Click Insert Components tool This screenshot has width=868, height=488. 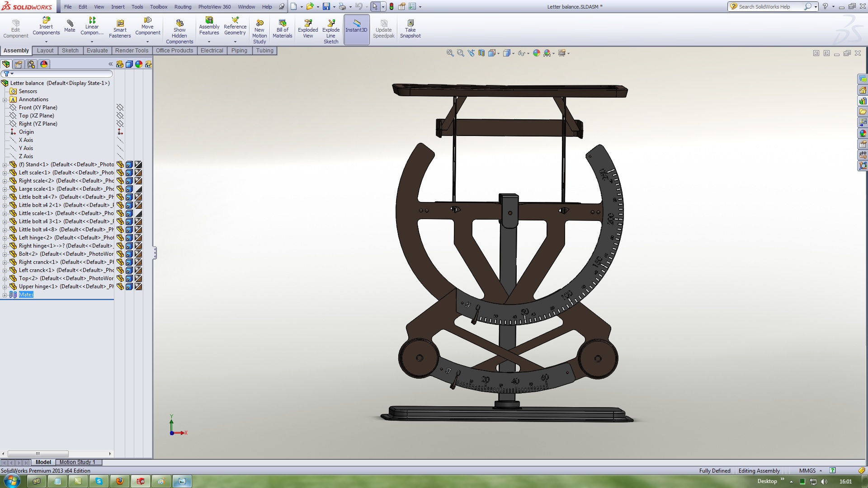[46, 26]
